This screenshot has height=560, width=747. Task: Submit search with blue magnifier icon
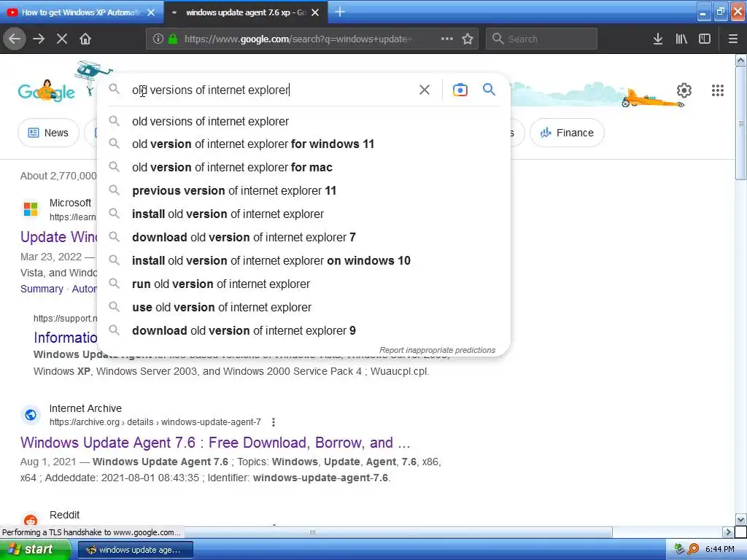click(x=489, y=89)
